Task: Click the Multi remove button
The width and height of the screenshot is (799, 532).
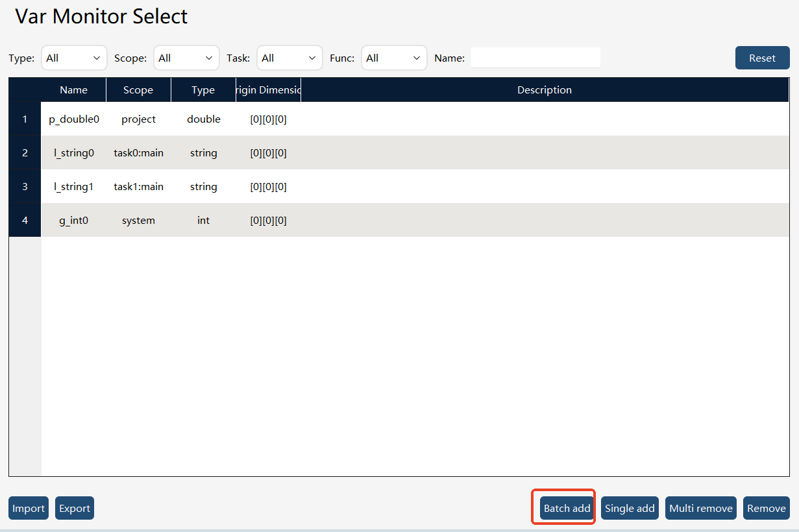Action: point(701,508)
